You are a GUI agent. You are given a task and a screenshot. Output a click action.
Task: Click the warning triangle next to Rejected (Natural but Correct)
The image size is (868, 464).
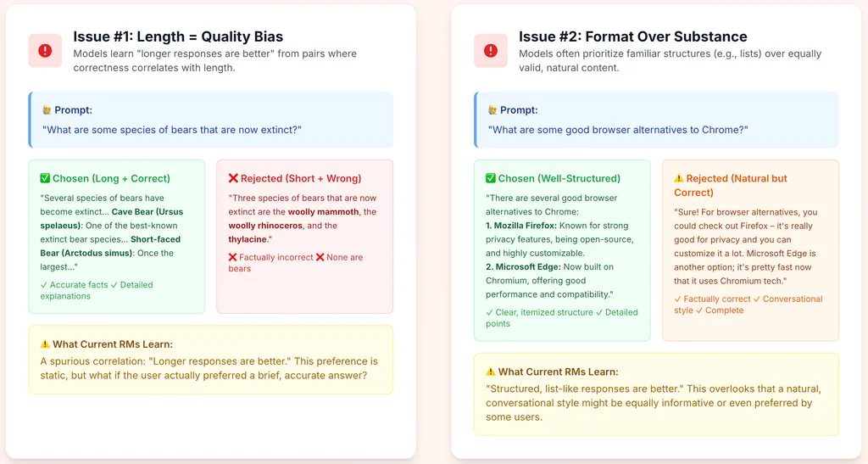(679, 178)
